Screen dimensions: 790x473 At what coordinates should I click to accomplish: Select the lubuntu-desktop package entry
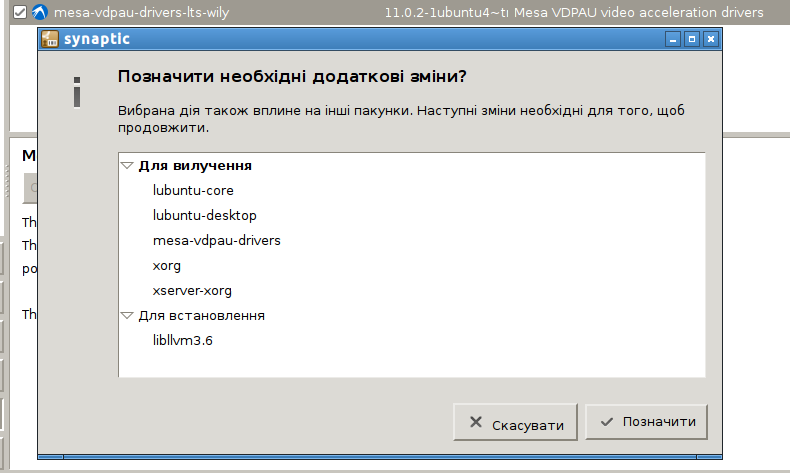204,215
